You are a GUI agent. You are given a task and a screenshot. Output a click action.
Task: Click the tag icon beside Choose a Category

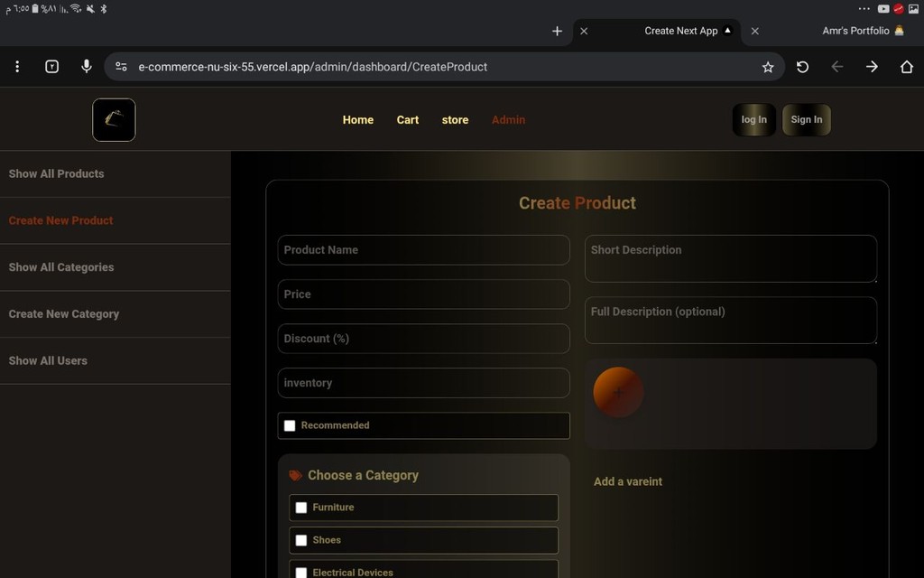pyautogui.click(x=295, y=475)
